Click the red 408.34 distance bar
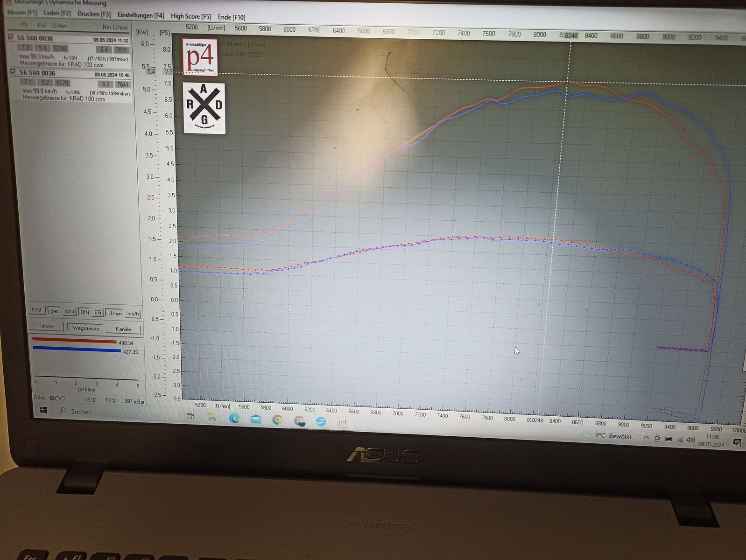This screenshot has width=746, height=560. tap(74, 341)
